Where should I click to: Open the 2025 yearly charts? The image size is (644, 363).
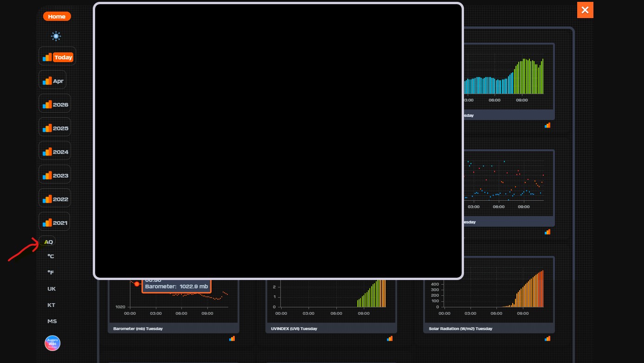tap(55, 128)
